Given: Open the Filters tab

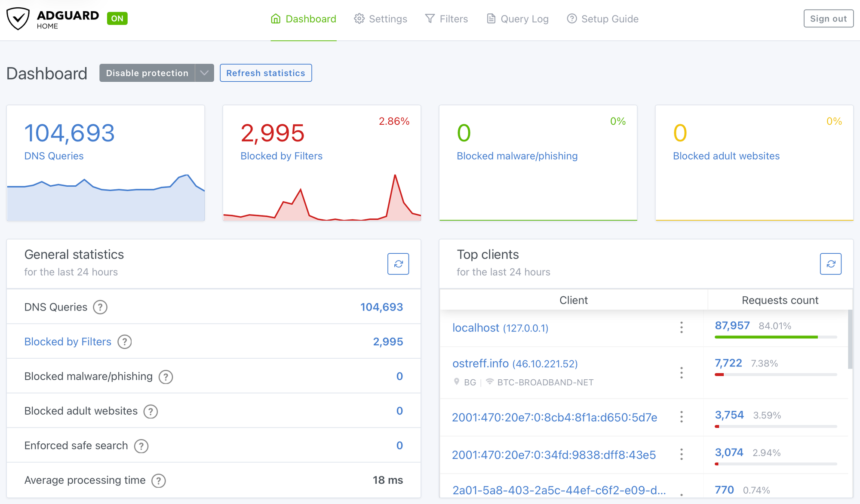Looking at the screenshot, I should pos(446,19).
